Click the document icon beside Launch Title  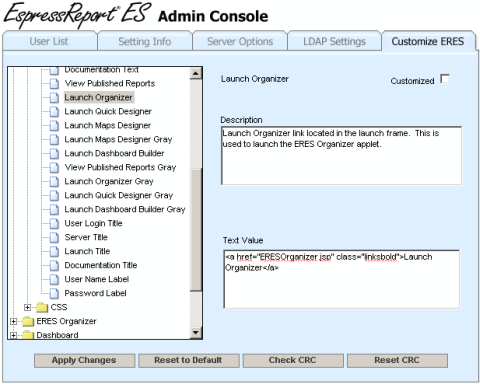click(x=54, y=251)
